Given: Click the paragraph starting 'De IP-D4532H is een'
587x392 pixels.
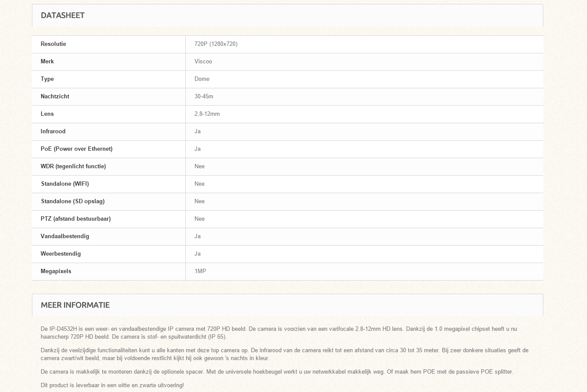Looking at the screenshot, I should tap(279, 333).
